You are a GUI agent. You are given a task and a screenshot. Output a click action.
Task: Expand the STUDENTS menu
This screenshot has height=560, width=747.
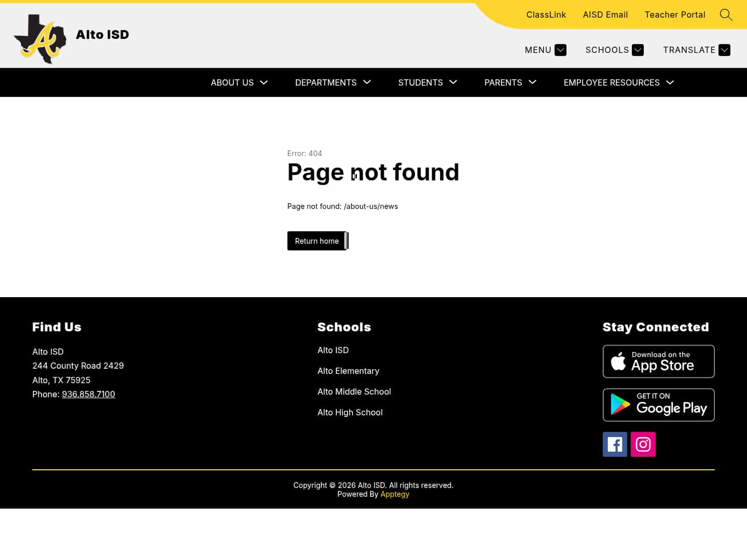point(427,82)
